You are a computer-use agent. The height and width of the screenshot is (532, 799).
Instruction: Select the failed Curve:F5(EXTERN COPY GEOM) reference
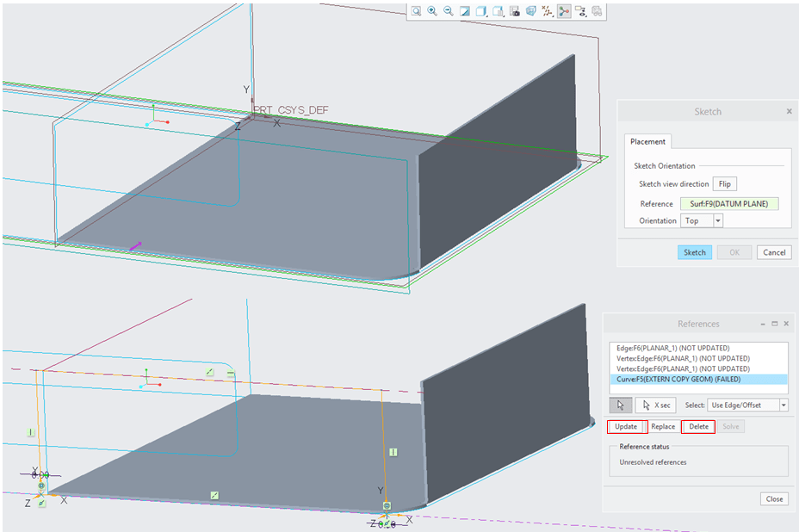point(678,379)
